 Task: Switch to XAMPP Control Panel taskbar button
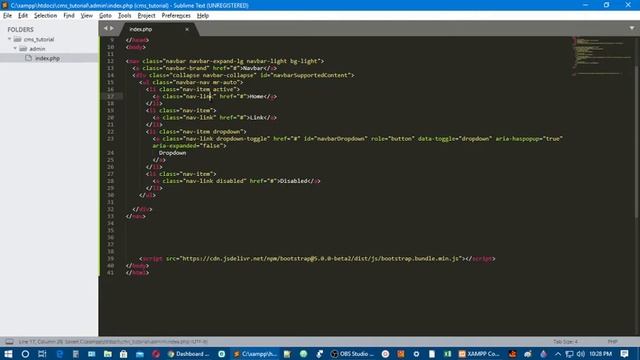click(x=480, y=354)
